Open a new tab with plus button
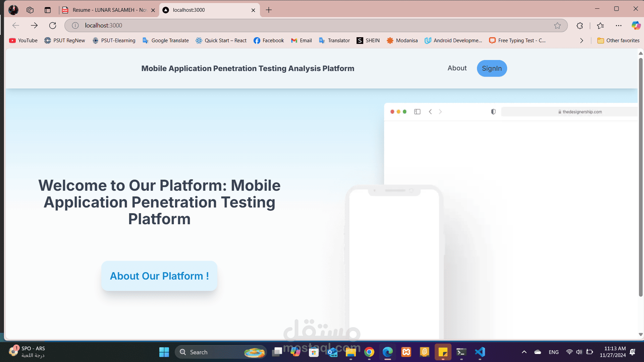 [269, 10]
